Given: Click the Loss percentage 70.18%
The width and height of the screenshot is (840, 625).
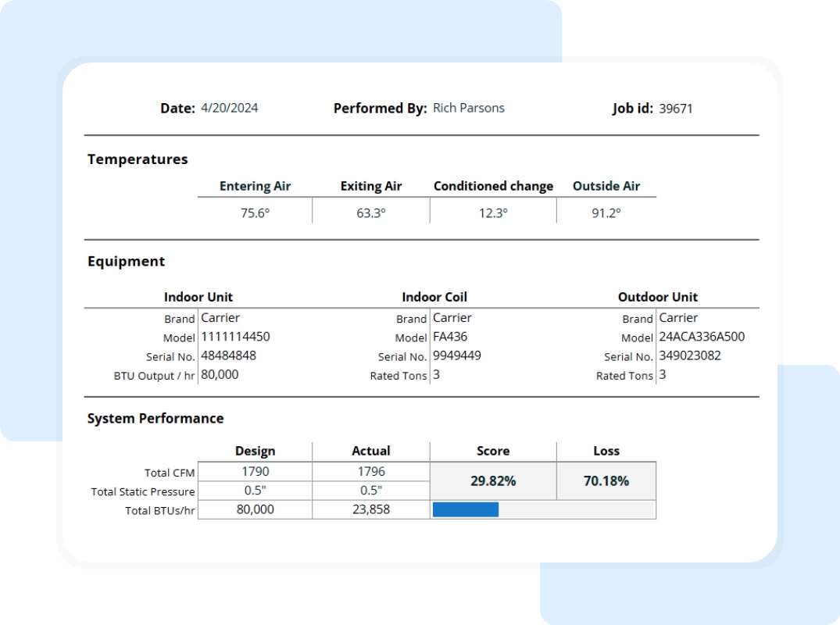Looking at the screenshot, I should pos(606,480).
